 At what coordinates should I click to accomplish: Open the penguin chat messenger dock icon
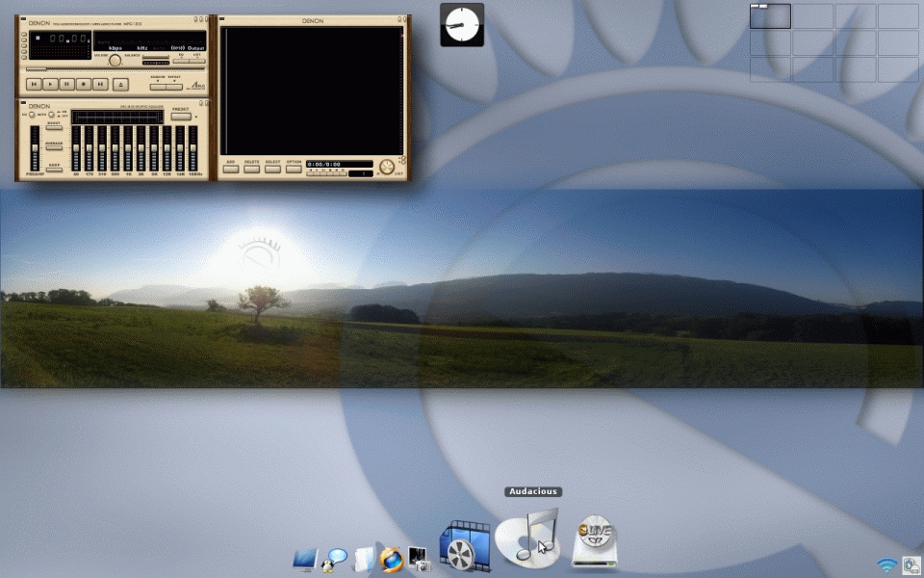(x=334, y=560)
